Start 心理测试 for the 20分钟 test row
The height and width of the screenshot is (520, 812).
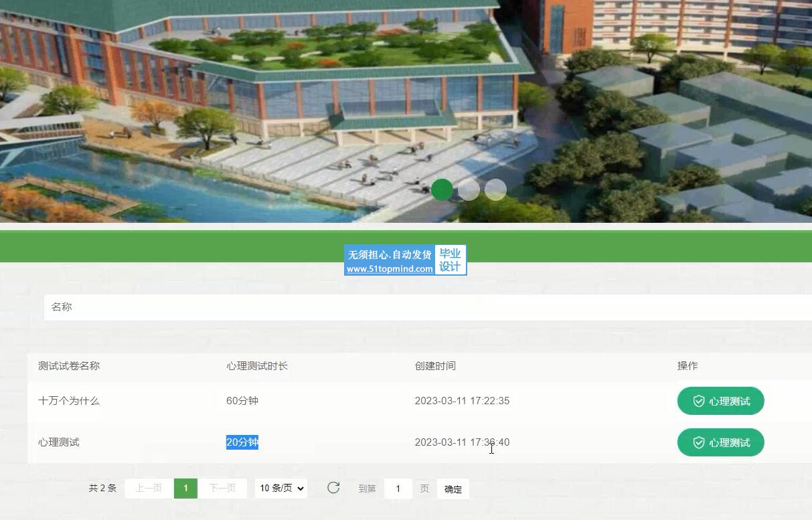point(721,442)
